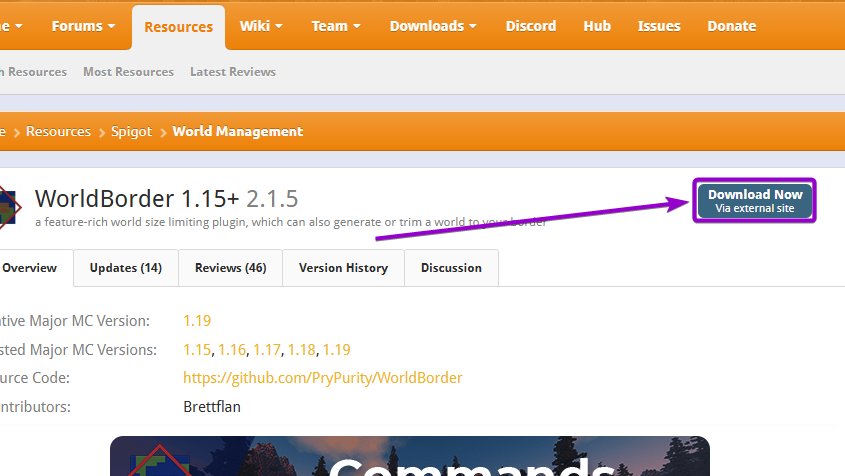Click the Downloads dropdown arrow
Viewport: 845px width, 476px height.
(473, 26)
